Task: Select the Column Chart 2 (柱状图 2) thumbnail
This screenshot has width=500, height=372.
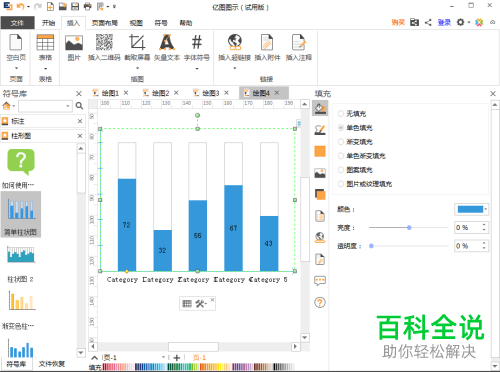Action: [21, 263]
